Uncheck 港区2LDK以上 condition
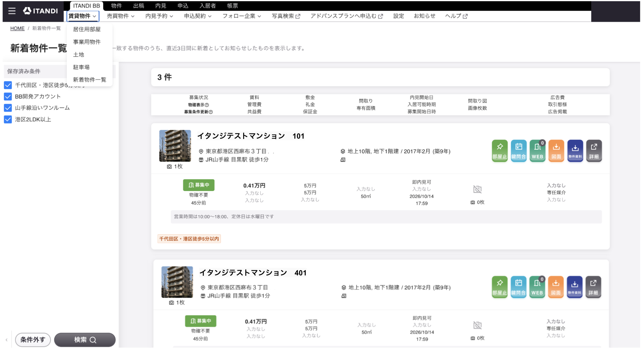The height and width of the screenshot is (349, 644). (x=8, y=120)
